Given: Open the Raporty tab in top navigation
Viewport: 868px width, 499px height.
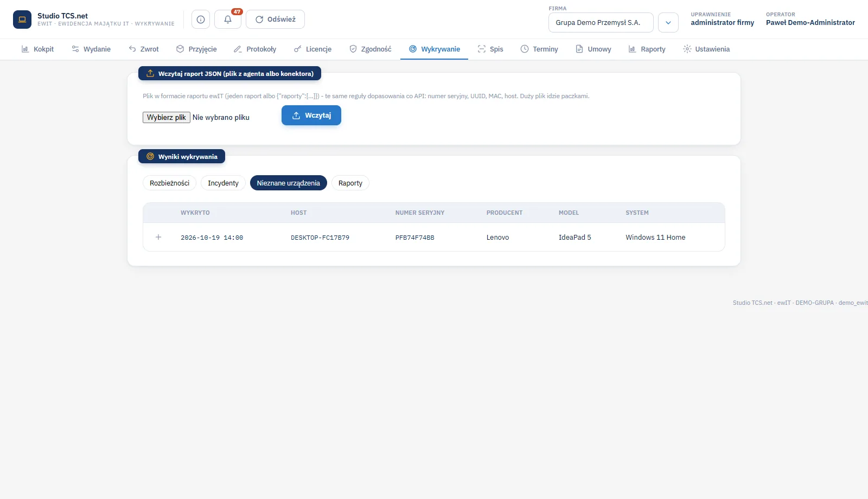Looking at the screenshot, I should click(x=647, y=49).
